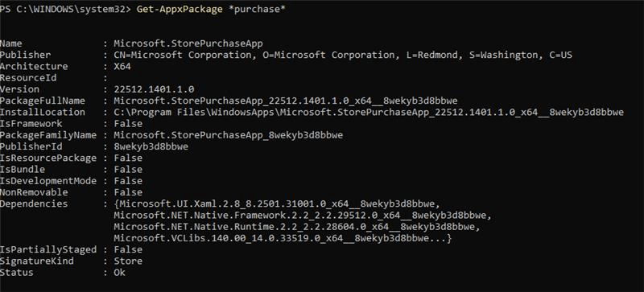Click the IsFramework False value

click(x=128, y=124)
